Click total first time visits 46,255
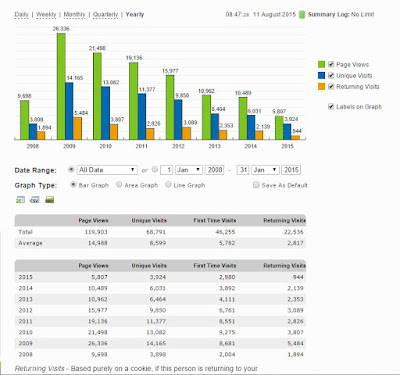 click(x=225, y=232)
